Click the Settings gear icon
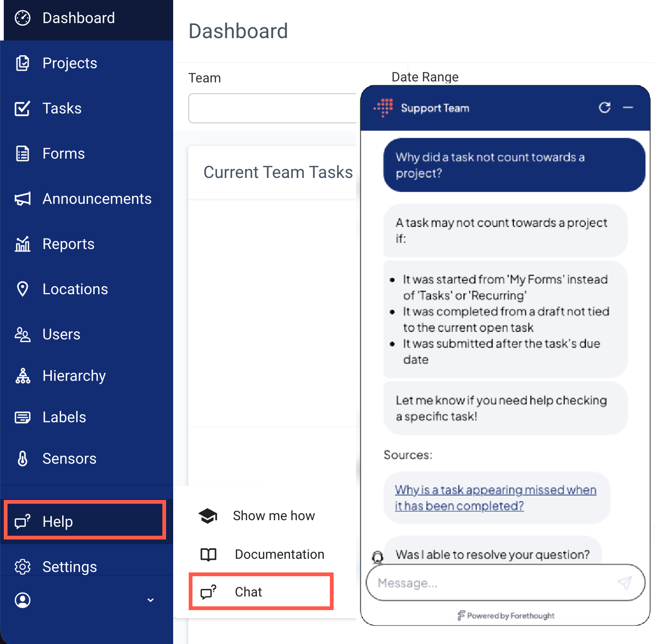655x644 pixels. coord(23,567)
